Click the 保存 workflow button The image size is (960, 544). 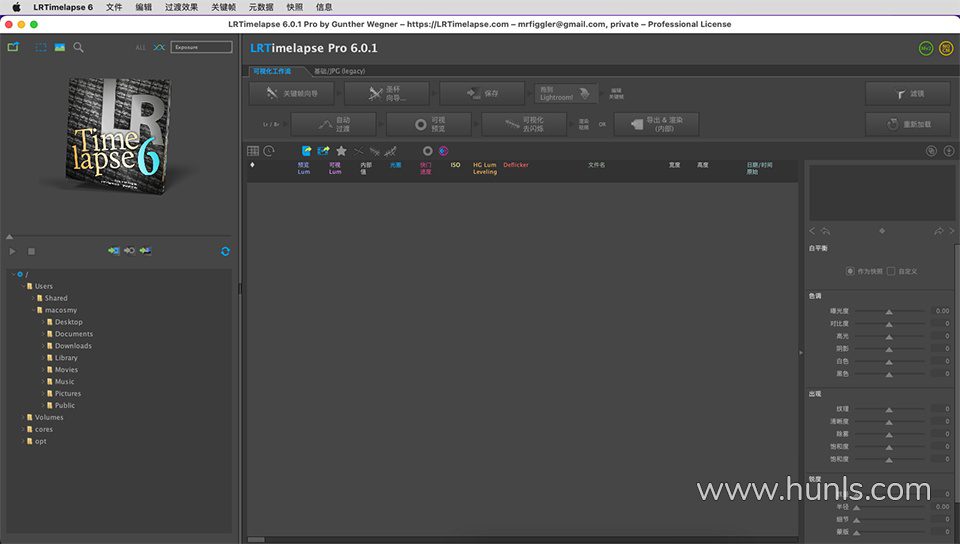click(x=482, y=94)
